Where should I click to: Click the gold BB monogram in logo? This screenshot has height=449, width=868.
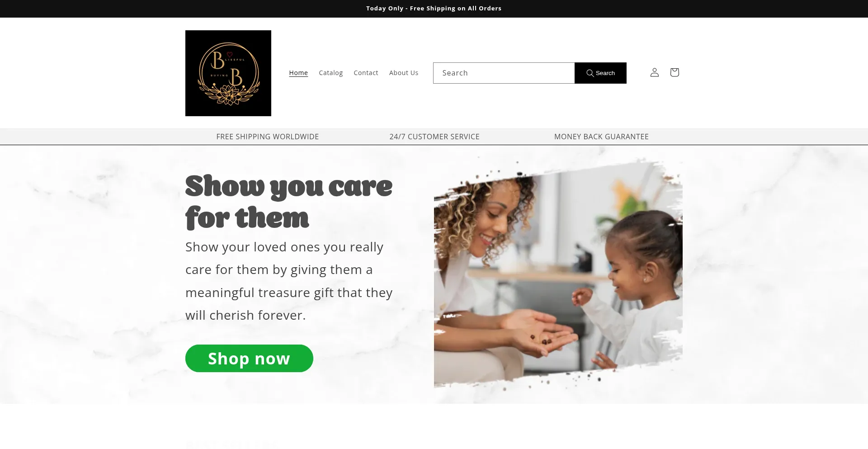[x=227, y=68]
